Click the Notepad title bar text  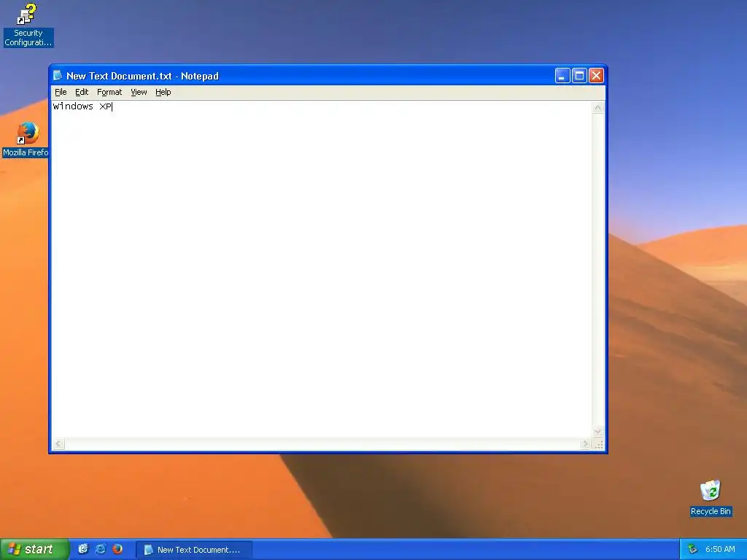[x=142, y=76]
